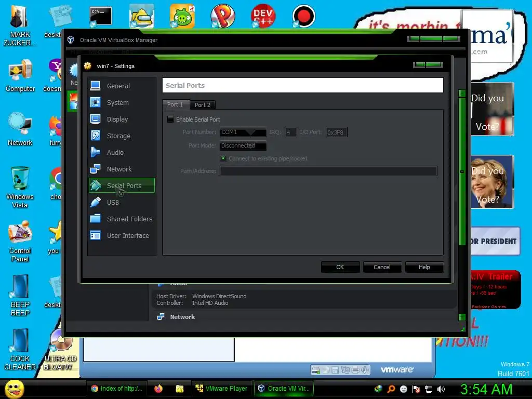Image resolution: width=532 pixels, height=399 pixels.
Task: Switch to Oracle VM VirtualBox taskbar item
Action: click(x=284, y=389)
